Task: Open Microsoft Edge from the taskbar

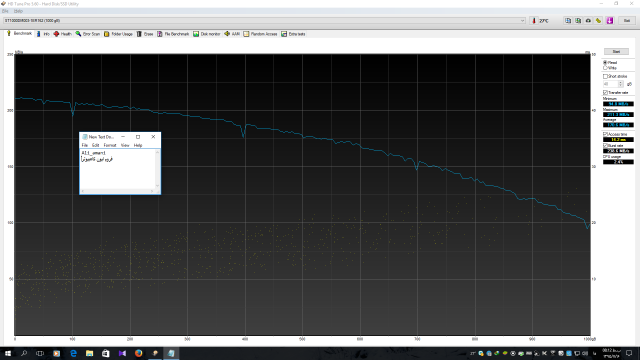Action: point(73,353)
